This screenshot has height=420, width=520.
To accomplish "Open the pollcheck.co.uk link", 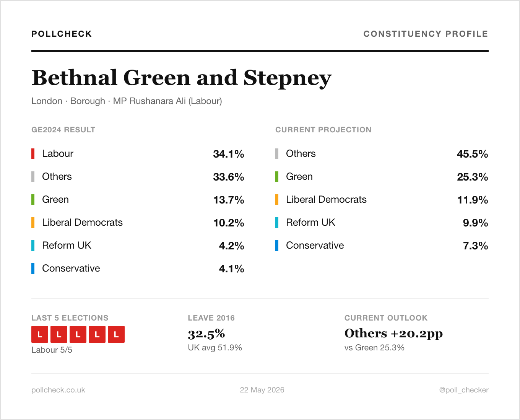I will [58, 390].
